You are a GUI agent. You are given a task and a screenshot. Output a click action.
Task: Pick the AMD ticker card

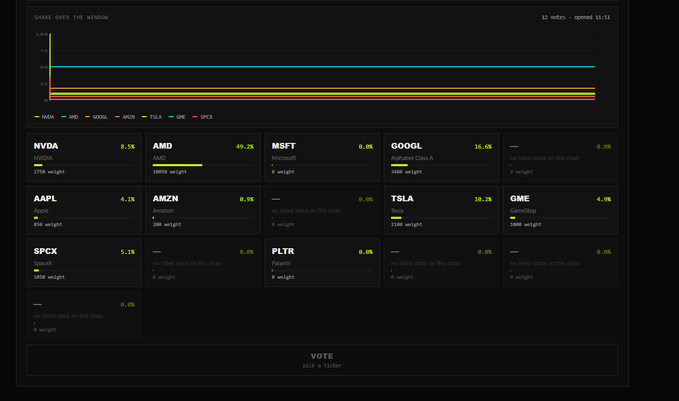coord(203,158)
